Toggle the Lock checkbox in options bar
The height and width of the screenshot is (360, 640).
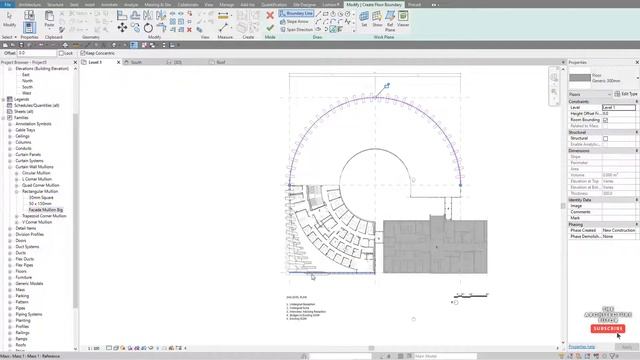click(x=61, y=53)
